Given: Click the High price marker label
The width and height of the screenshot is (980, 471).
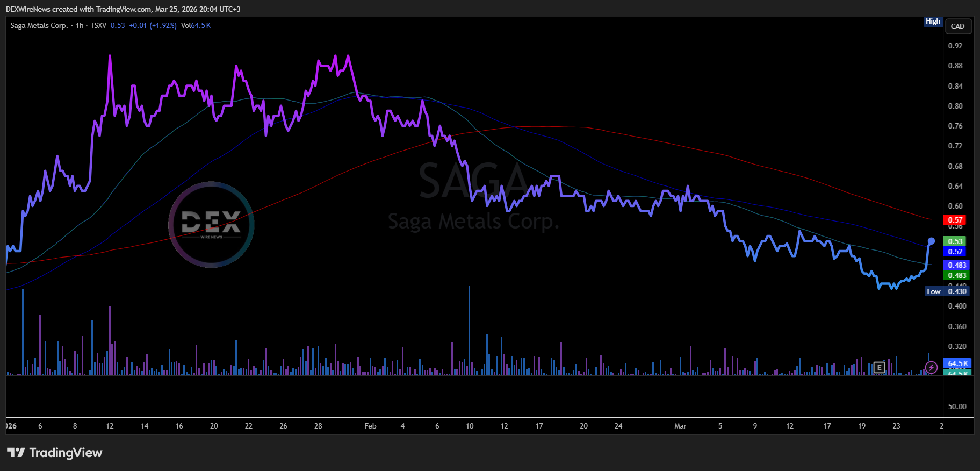Looking at the screenshot, I should coord(933,22).
